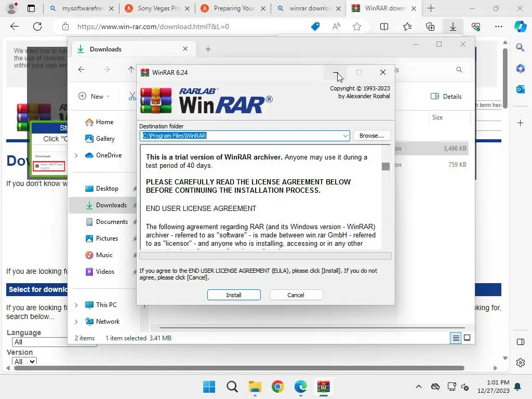This screenshot has width=532, height=399.
Task: Show hidden system tray icons
Action: point(419,387)
